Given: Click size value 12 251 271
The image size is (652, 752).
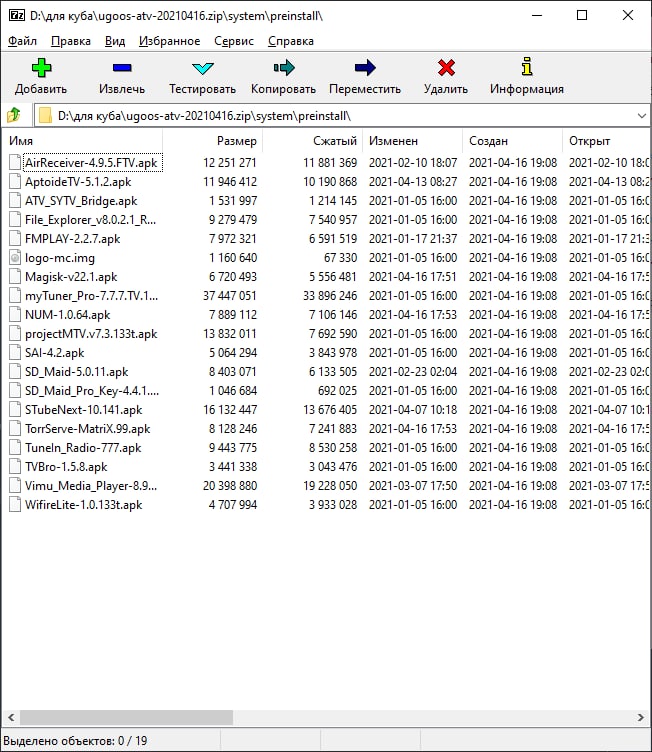Looking at the screenshot, I should (x=230, y=163).
